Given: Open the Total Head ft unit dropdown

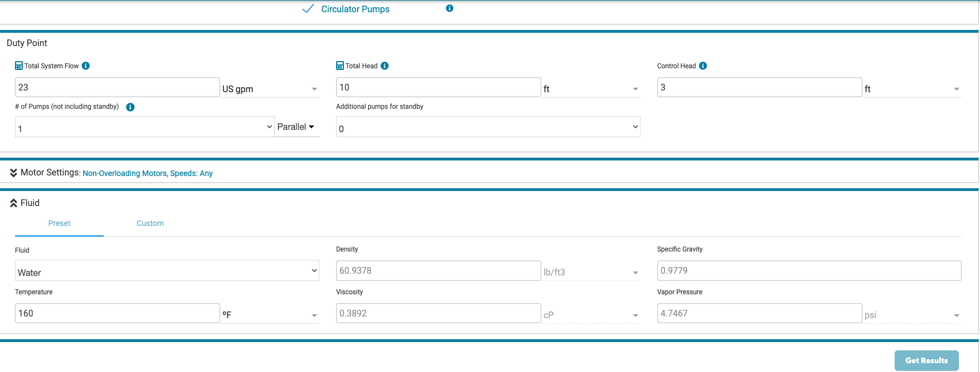Looking at the screenshot, I should (591, 89).
